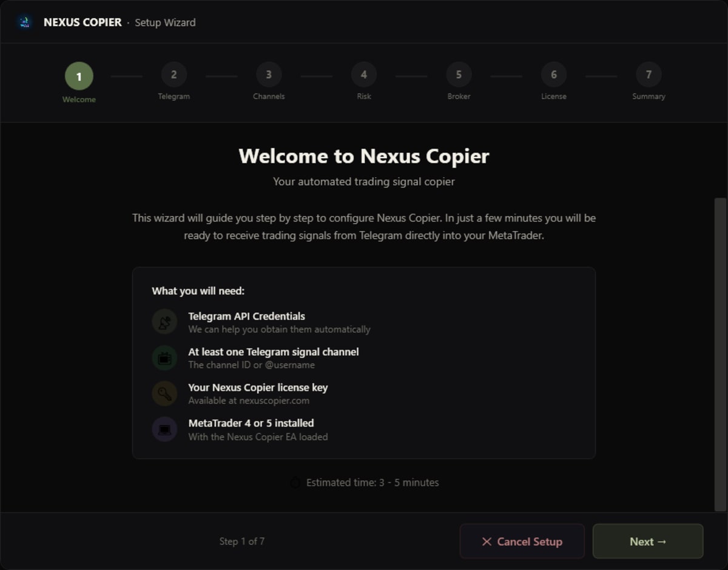The image size is (728, 570).
Task: Click the Next button
Action: point(648,541)
